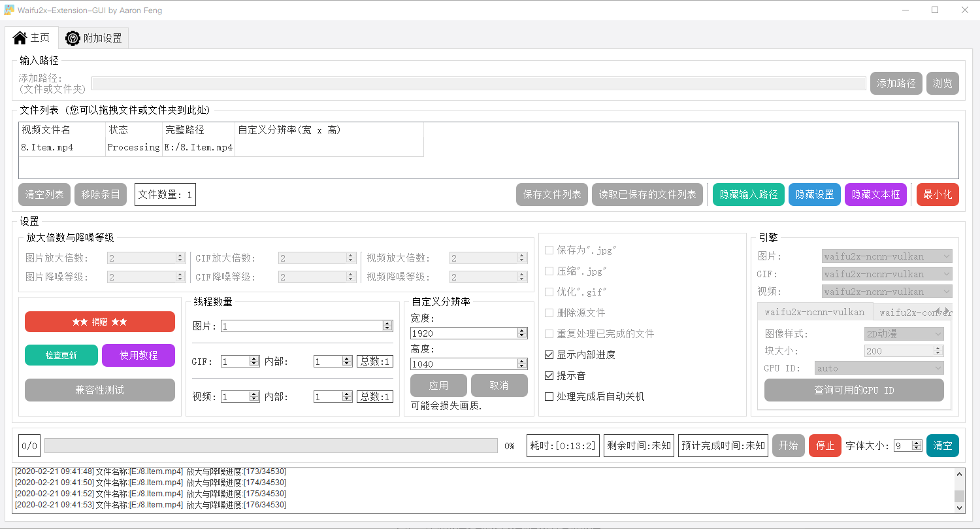Image resolution: width=980 pixels, height=529 pixels.
Task: Click the Waifu2x app icon in title bar
Action: coord(8,10)
